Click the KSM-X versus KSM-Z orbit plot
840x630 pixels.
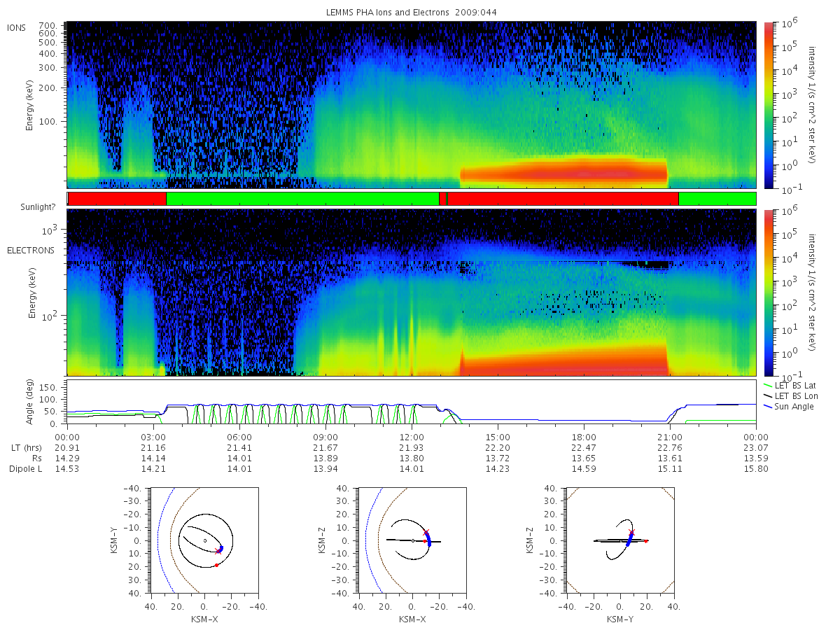coord(412,540)
